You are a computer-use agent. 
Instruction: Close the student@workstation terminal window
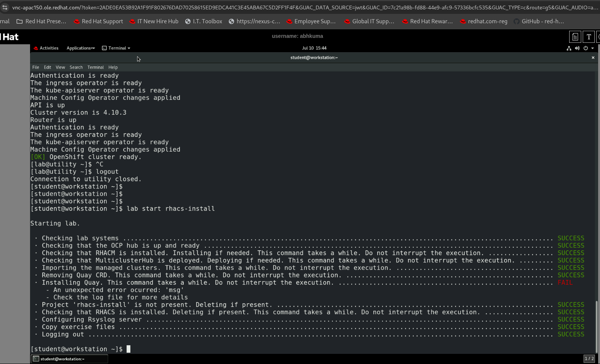593,57
